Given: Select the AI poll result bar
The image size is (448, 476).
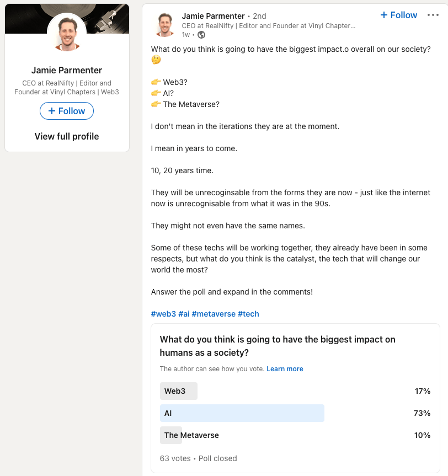Looking at the screenshot, I should coord(242,413).
